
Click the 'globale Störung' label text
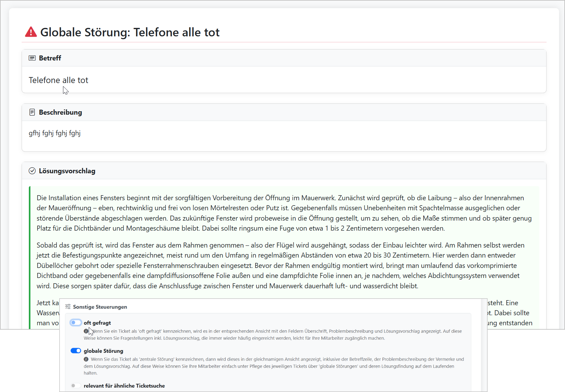click(103, 351)
